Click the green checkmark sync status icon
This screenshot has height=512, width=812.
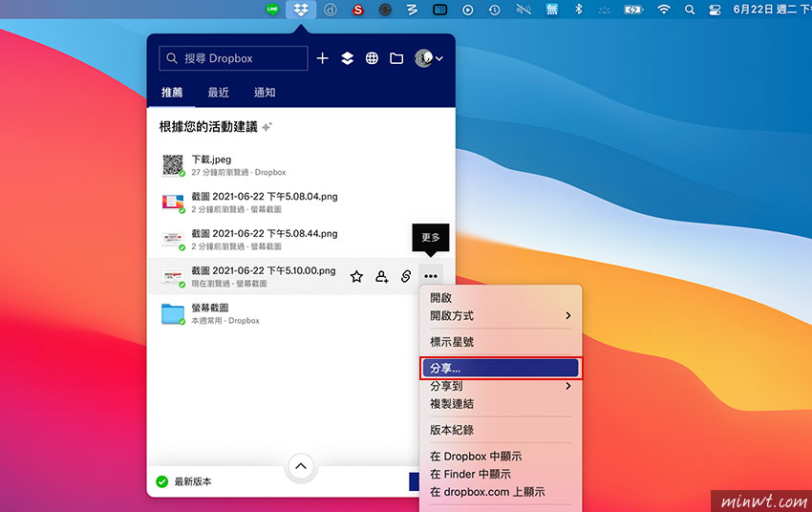tap(162, 481)
